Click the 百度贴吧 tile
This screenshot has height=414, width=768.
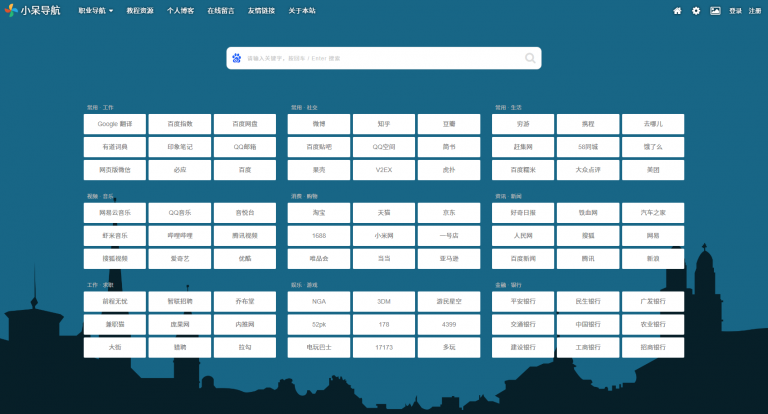[x=319, y=147]
